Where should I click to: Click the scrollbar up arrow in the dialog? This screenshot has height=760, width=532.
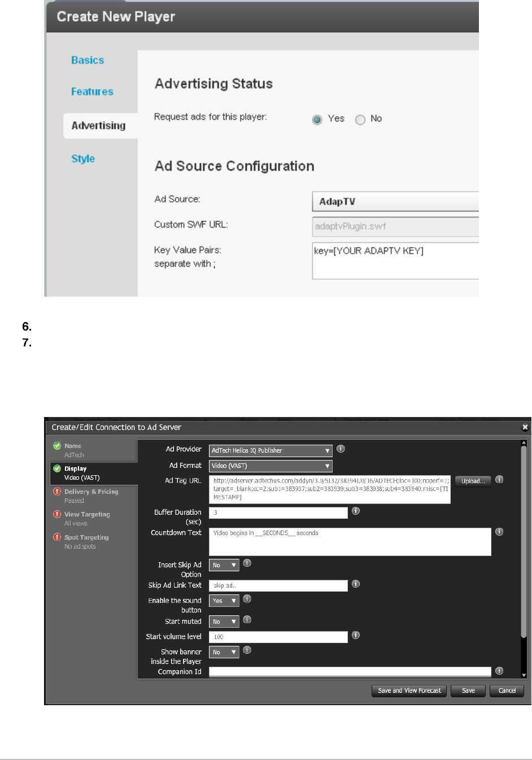click(524, 443)
